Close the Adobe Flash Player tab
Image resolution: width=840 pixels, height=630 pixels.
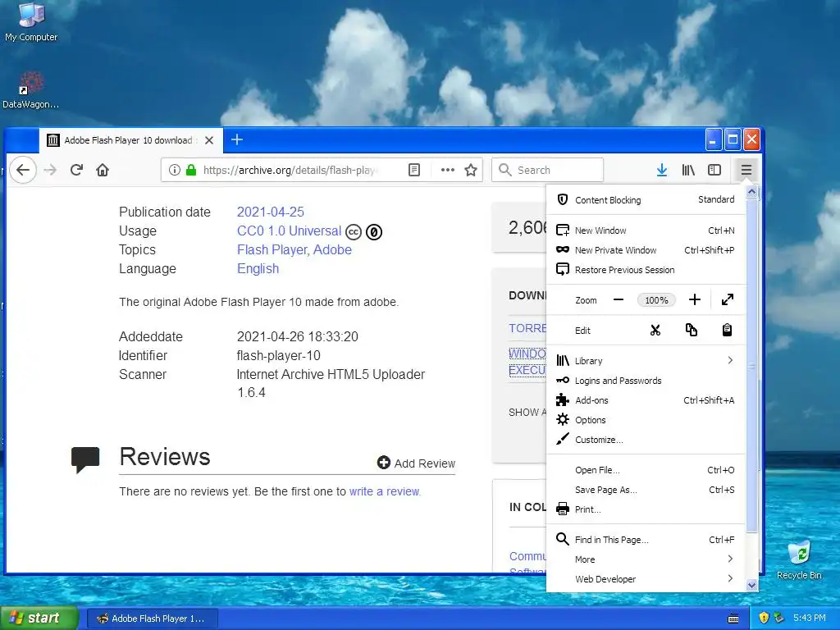tap(209, 140)
